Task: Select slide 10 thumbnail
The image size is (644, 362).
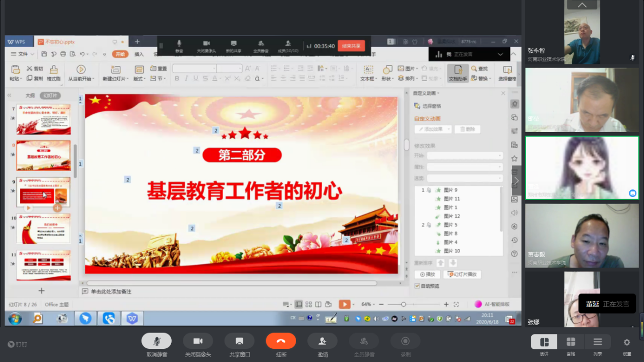Action: click(43, 228)
